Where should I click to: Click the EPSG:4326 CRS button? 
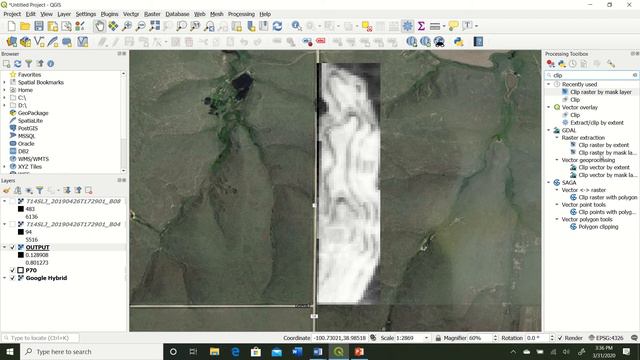[606, 338]
